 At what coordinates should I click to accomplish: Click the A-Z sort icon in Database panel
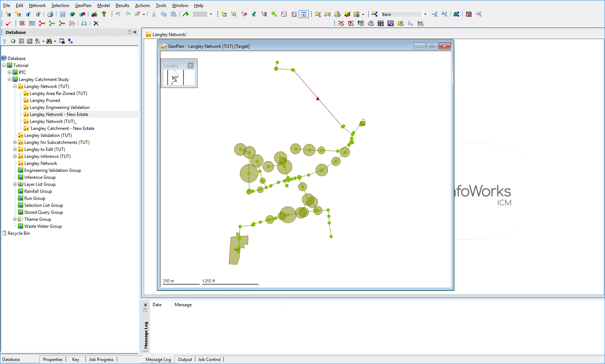point(37,41)
